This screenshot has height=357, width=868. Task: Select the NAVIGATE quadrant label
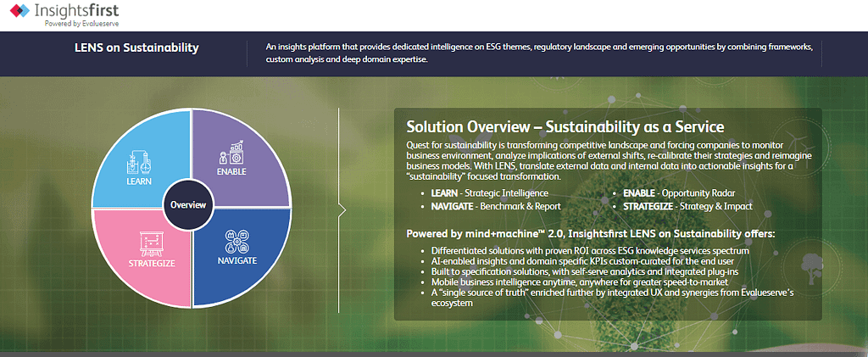[x=237, y=260]
